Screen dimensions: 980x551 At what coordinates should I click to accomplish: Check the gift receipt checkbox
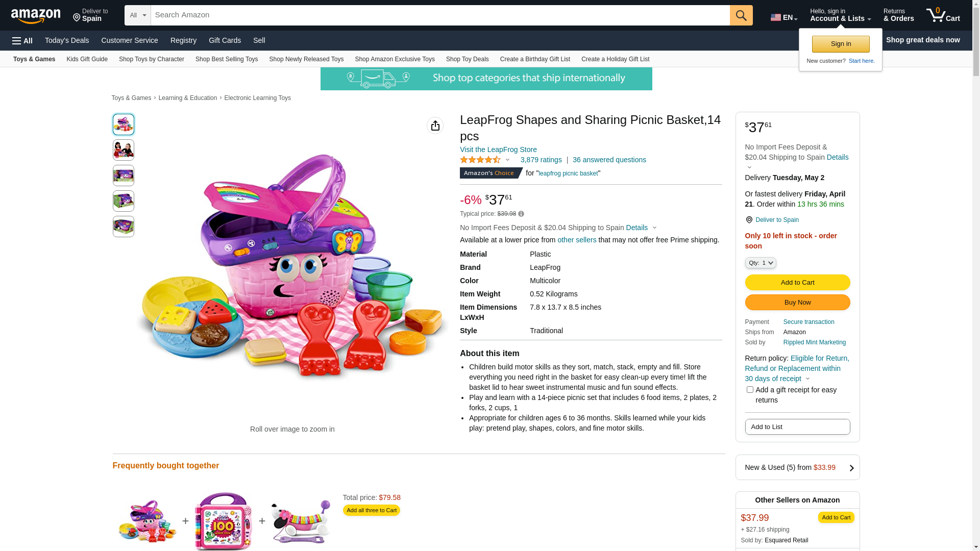[x=750, y=390]
